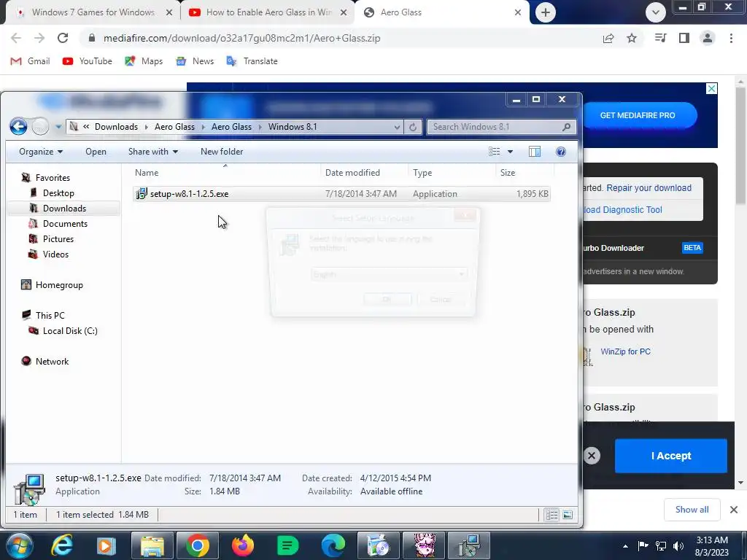Reload the MediaFire page
This screenshot has height=560, width=747.
tap(63, 38)
